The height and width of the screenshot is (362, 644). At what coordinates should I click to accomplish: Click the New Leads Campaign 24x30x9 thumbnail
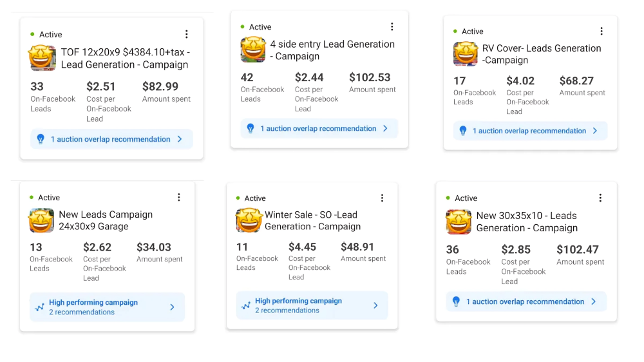41,220
